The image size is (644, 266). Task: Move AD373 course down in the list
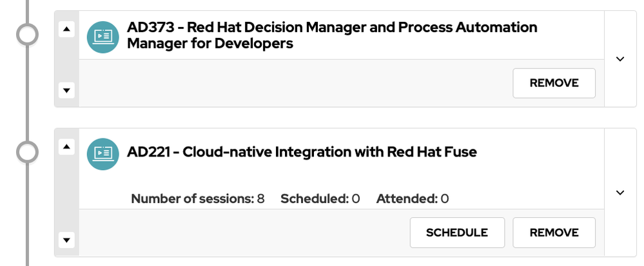point(66,90)
